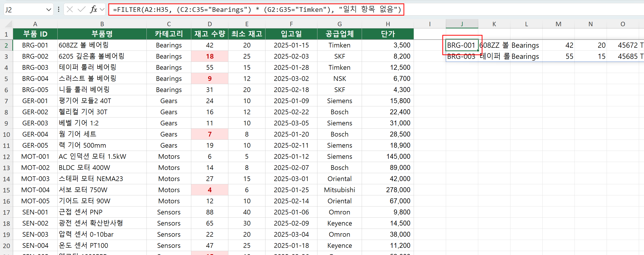Click the 재고 수량 header cell
This screenshot has height=255, width=644.
tap(210, 34)
